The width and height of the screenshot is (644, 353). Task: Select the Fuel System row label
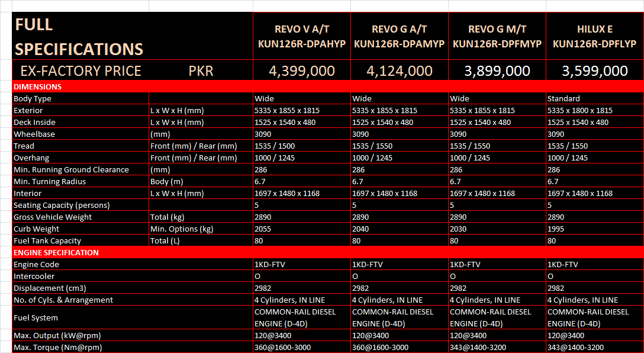[133, 317]
